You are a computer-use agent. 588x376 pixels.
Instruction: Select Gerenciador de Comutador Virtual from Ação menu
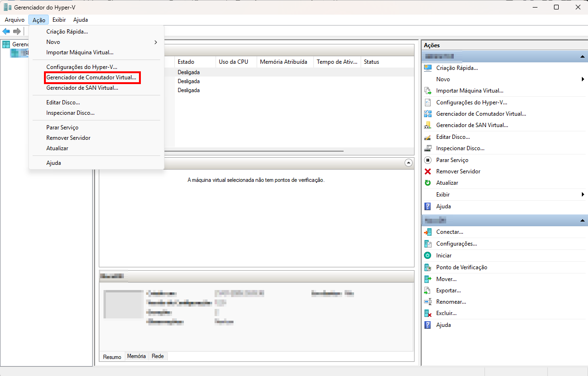coord(91,77)
